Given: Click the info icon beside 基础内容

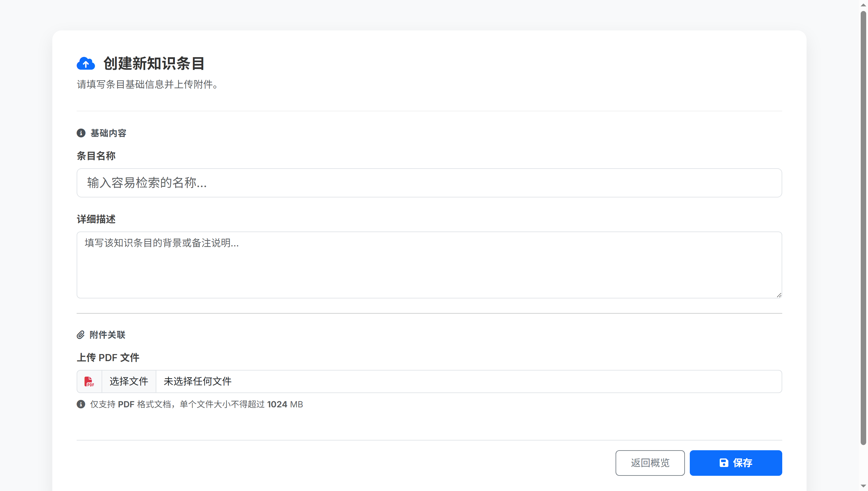Looking at the screenshot, I should (81, 133).
